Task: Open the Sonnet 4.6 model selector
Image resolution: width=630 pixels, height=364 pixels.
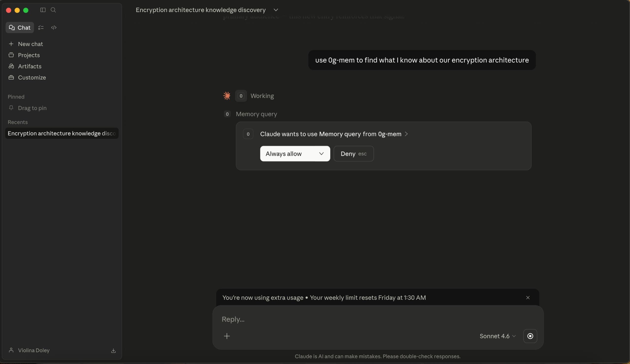Action: (x=498, y=336)
